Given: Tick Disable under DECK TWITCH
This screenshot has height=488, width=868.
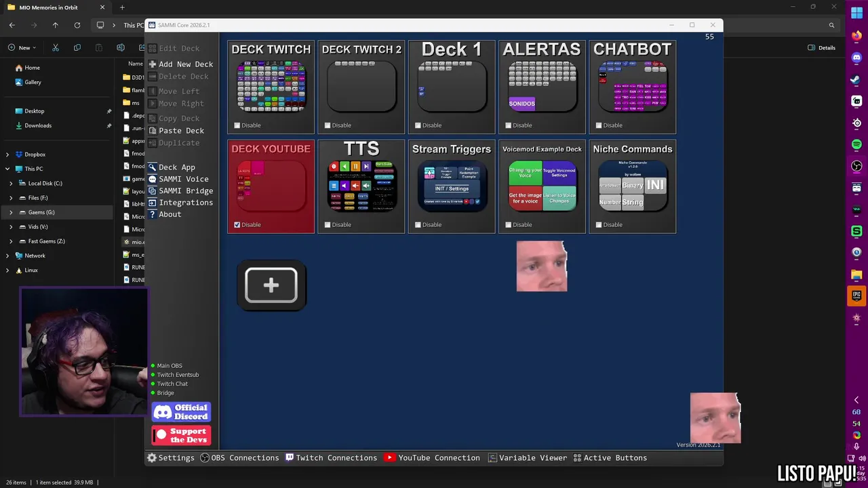Looking at the screenshot, I should click(x=237, y=125).
